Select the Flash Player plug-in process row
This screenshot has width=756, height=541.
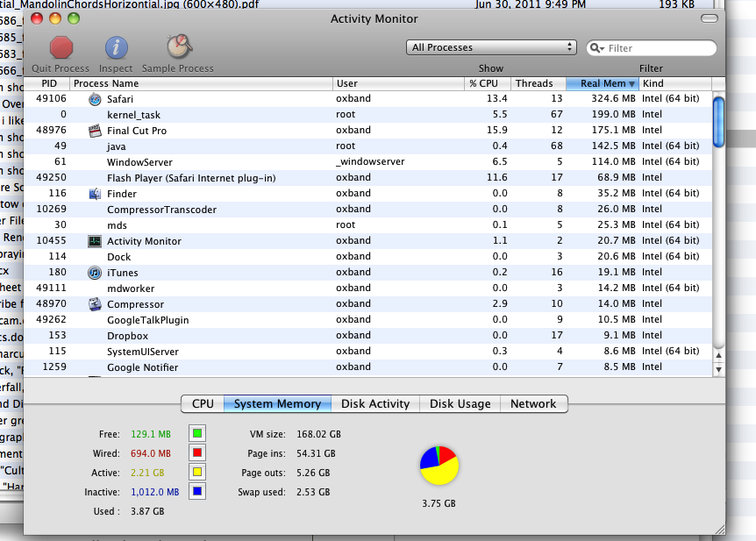pyautogui.click(x=367, y=178)
